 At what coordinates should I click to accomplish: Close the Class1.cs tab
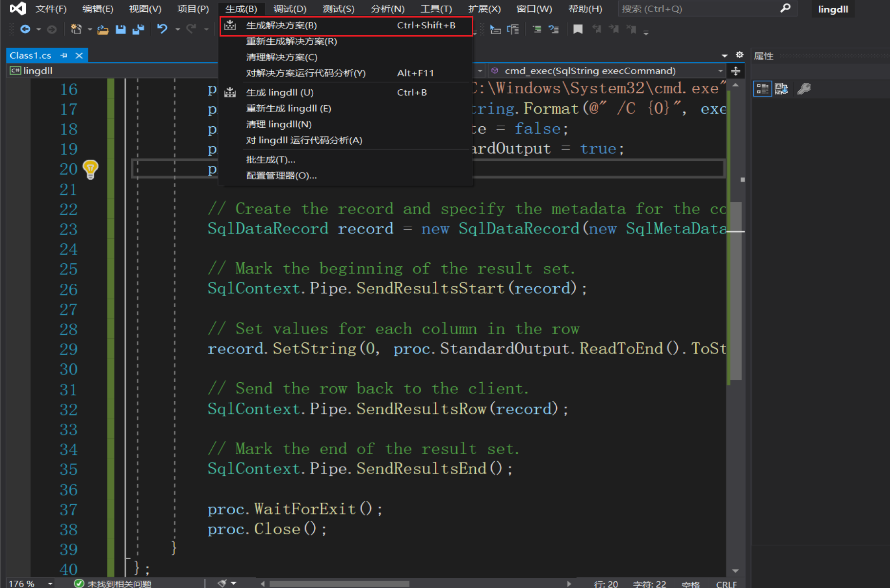pos(79,56)
